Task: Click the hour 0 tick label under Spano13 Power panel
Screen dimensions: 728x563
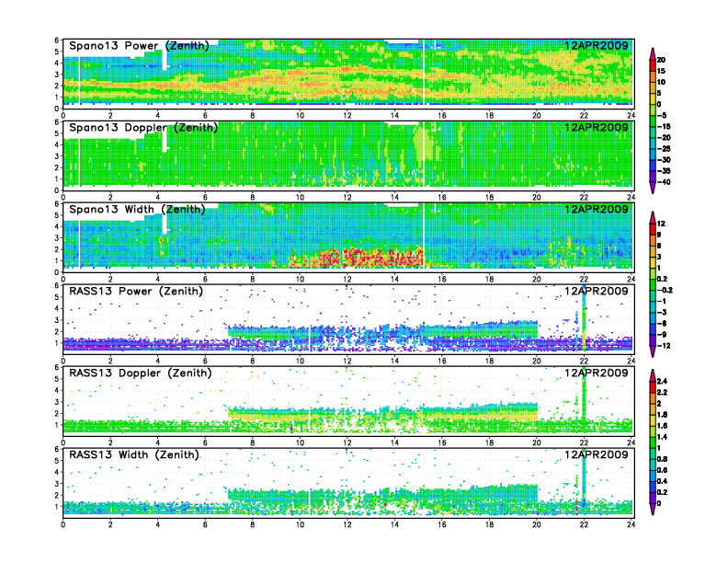Action: pyautogui.click(x=63, y=116)
